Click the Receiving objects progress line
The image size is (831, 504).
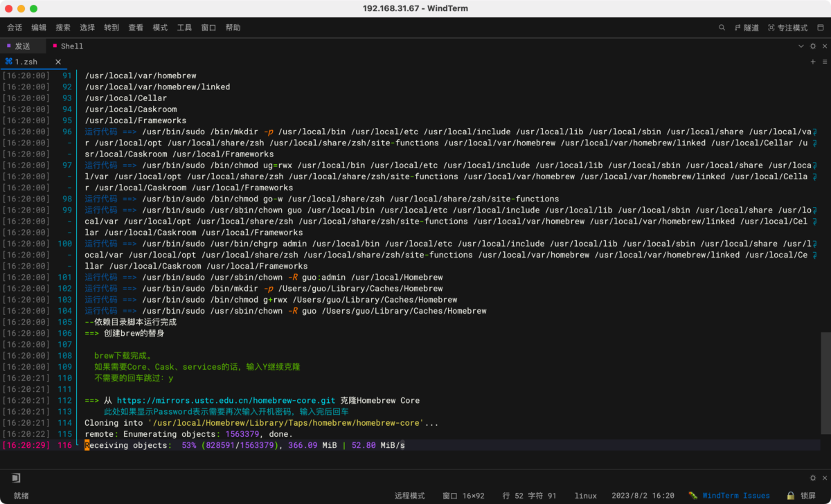[x=244, y=445]
